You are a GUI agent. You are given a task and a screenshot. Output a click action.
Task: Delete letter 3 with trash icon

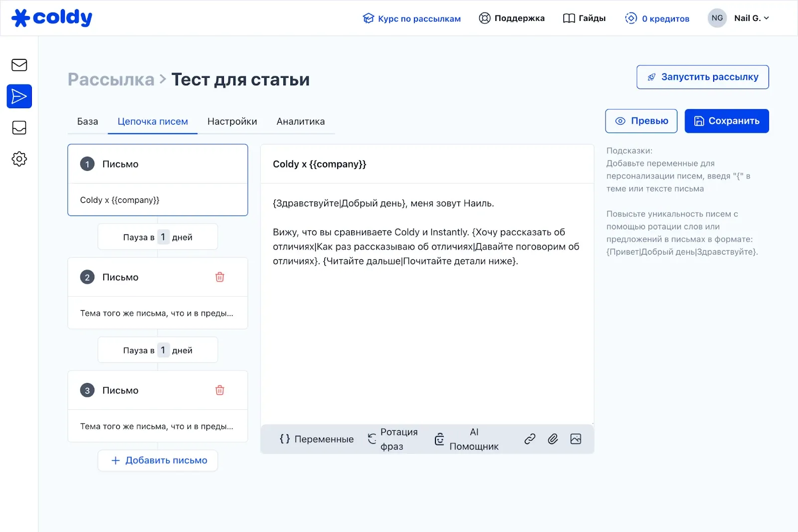(x=219, y=390)
